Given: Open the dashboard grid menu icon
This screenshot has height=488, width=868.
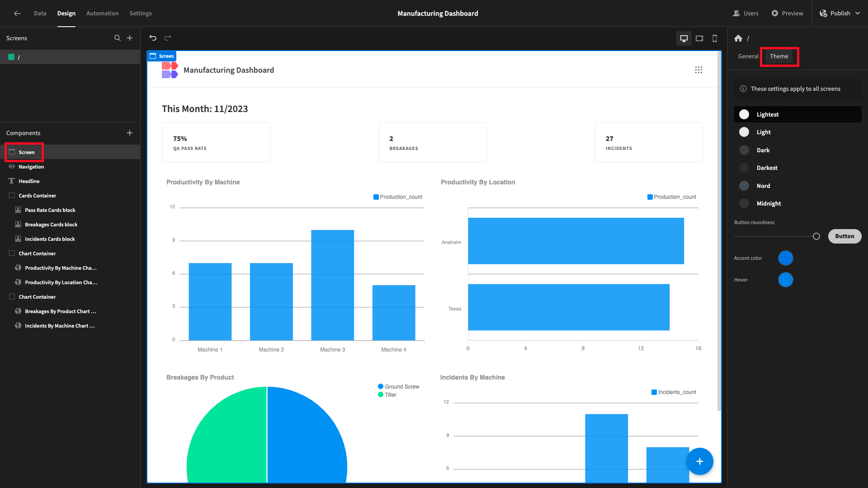Looking at the screenshot, I should click(698, 70).
